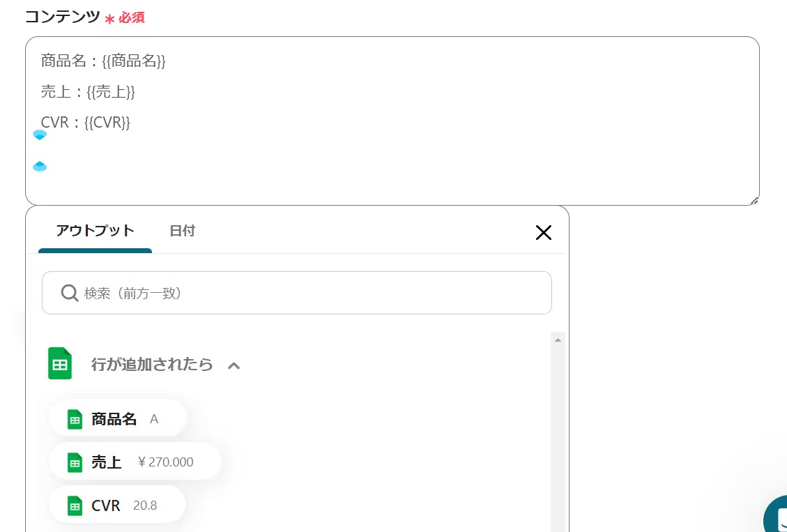Click inside the コンテンツ text area

(392, 121)
